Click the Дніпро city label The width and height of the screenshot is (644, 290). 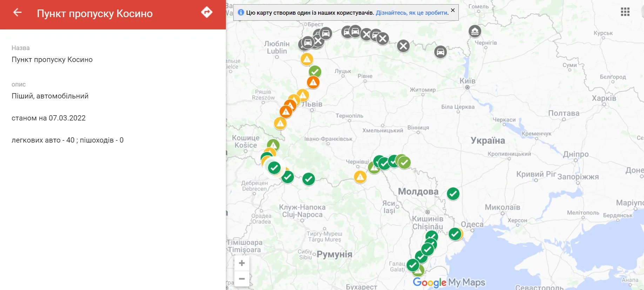coord(576,154)
